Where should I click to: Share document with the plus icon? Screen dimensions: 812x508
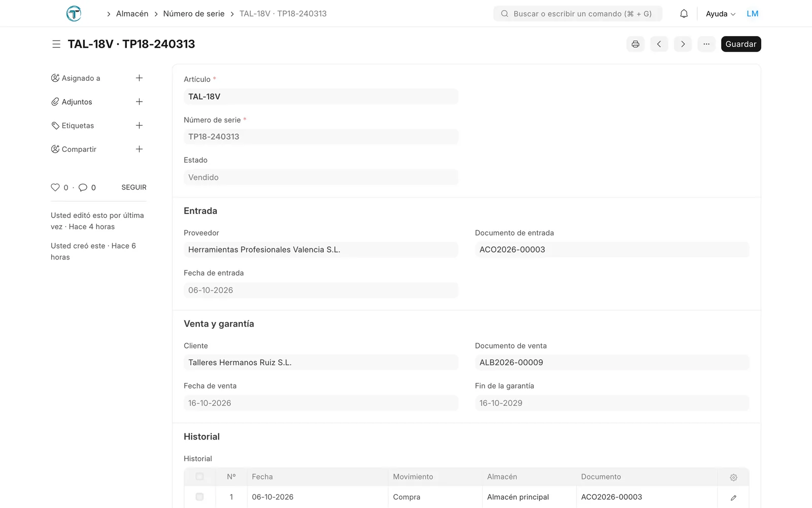(139, 149)
